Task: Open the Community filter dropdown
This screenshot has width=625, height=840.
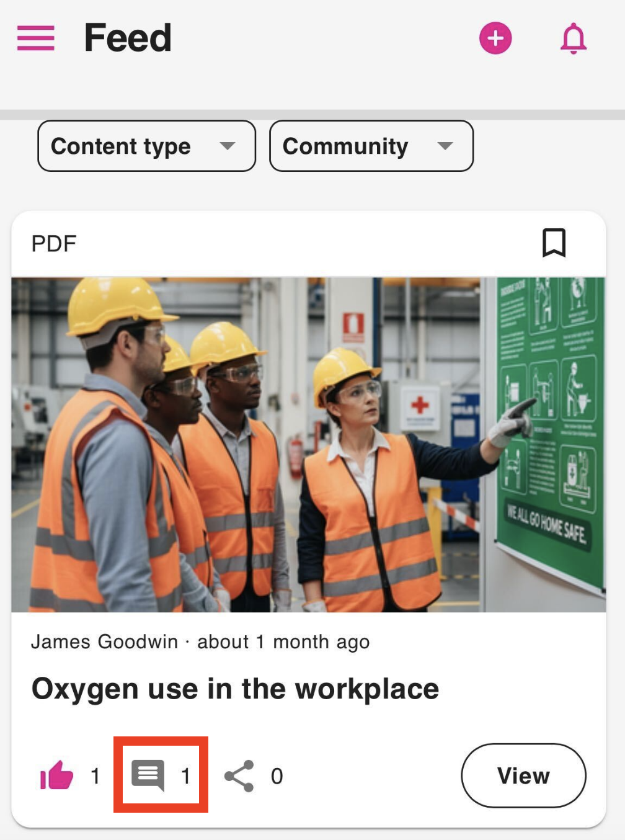Action: click(x=371, y=146)
